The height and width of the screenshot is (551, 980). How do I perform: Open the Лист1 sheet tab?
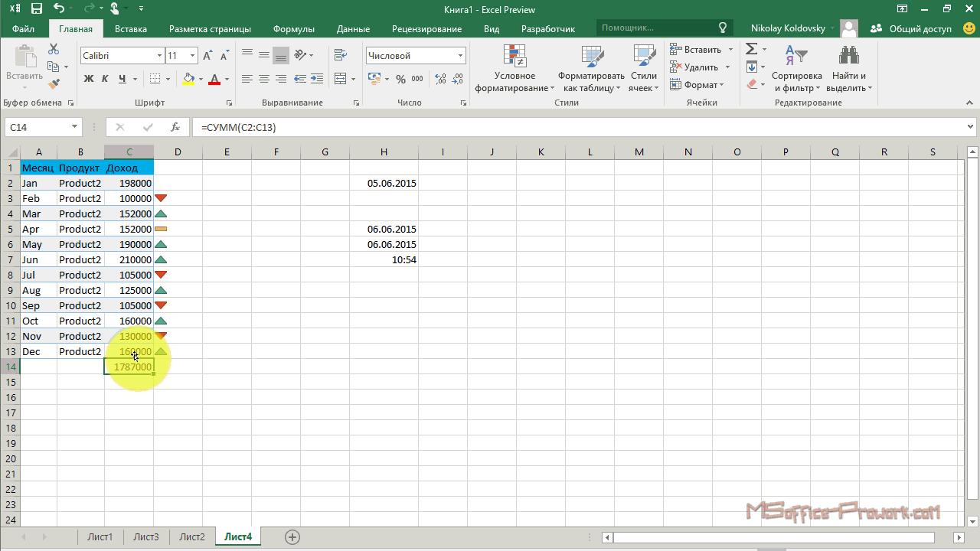100,537
